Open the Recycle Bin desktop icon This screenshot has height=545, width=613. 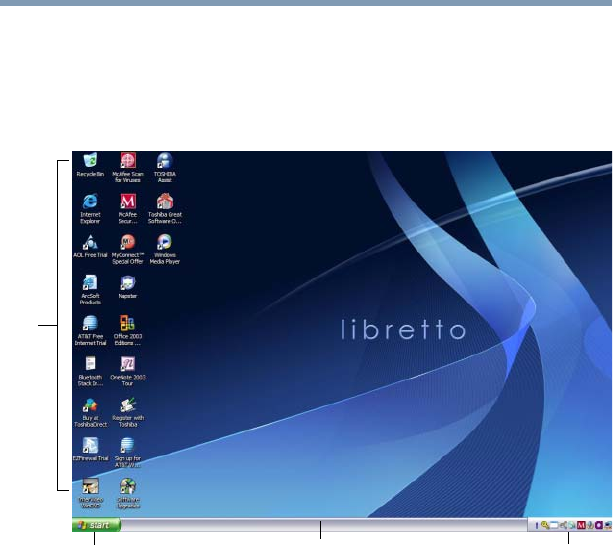click(90, 165)
